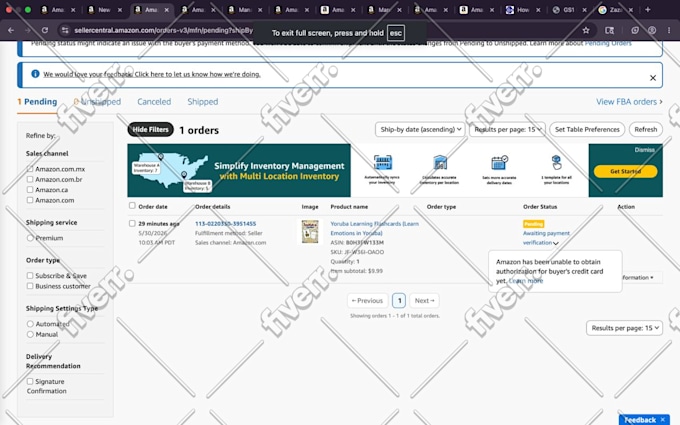Check the Amazon.ca sales channel box
This screenshot has width=680, height=425.
click(30, 190)
